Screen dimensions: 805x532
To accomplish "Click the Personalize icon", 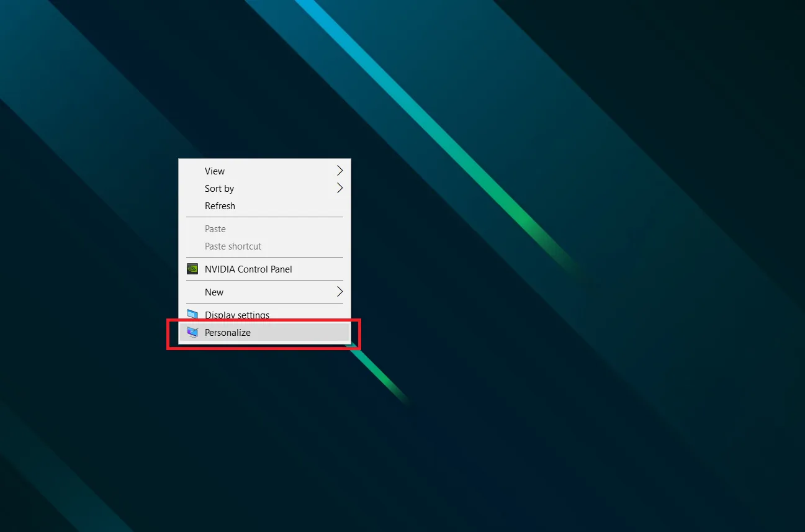I will click(193, 333).
